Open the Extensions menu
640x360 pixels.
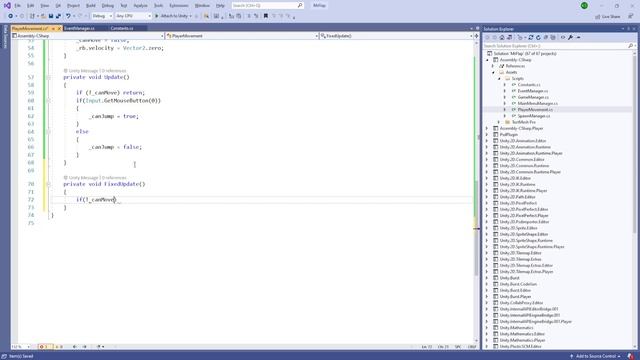coord(179,6)
